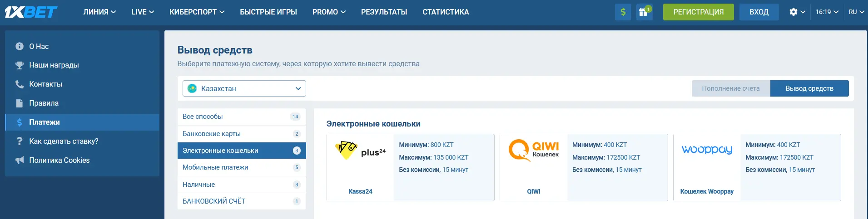Image resolution: width=868 pixels, height=219 pixels.
Task: Click the question mark icon for betting help
Action: (x=20, y=141)
